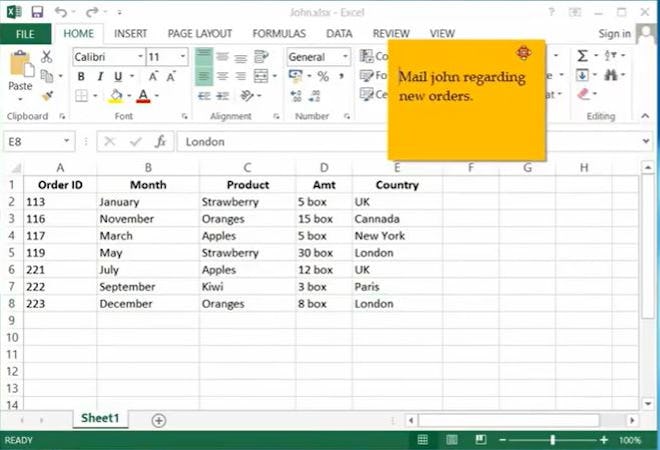Expand the Paste options arrow
The height and width of the screenshot is (450, 660).
[x=21, y=100]
